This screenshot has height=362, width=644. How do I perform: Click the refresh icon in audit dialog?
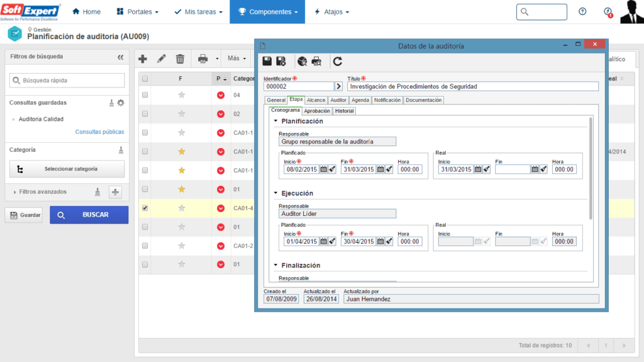[338, 61]
